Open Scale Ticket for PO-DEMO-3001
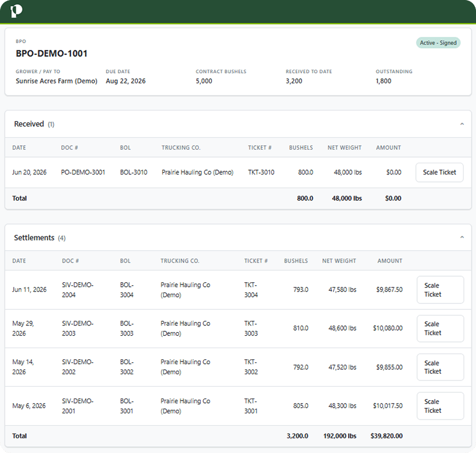Screen dimensions: 476x453 (x=439, y=172)
